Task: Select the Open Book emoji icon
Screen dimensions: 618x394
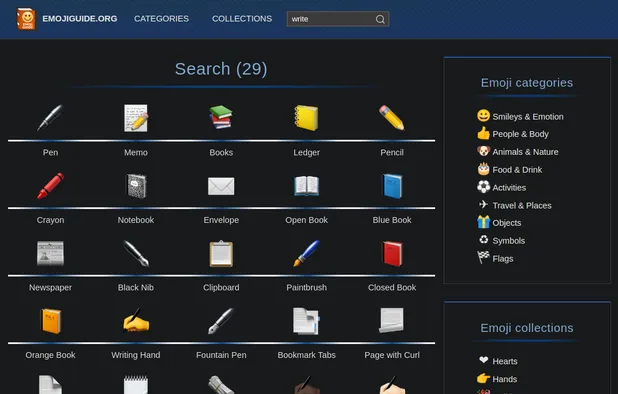Action: (306, 186)
